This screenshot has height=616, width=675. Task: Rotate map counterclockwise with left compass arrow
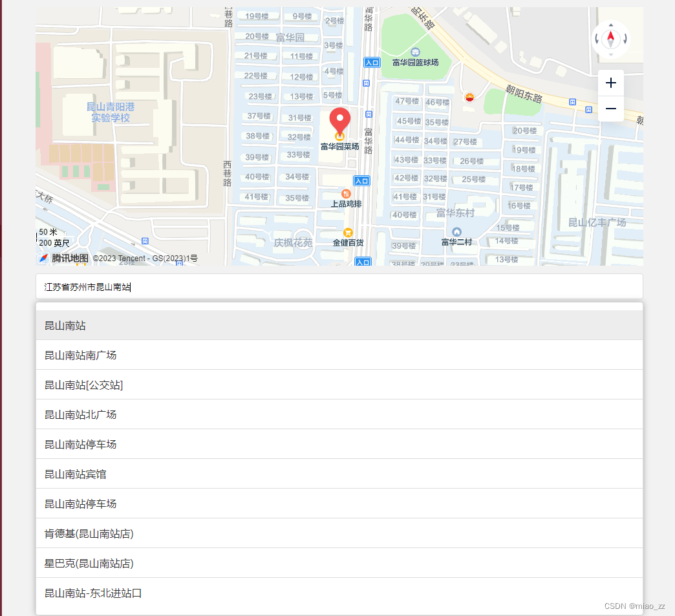coord(597,39)
